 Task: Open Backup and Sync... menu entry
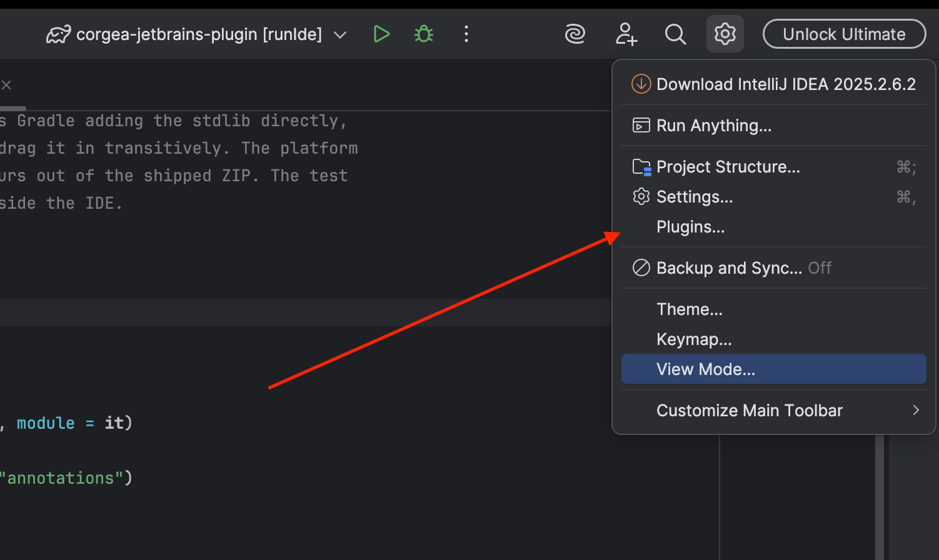[x=774, y=268]
